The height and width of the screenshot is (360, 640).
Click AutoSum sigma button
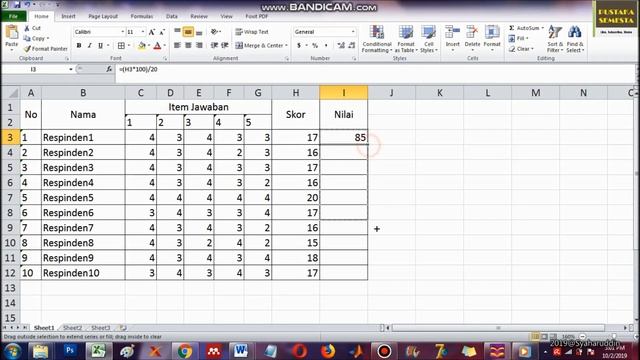pyautogui.click(x=526, y=28)
